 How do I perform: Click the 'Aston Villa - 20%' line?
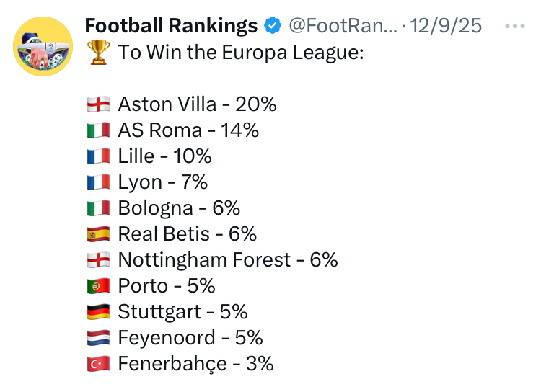[x=197, y=104]
